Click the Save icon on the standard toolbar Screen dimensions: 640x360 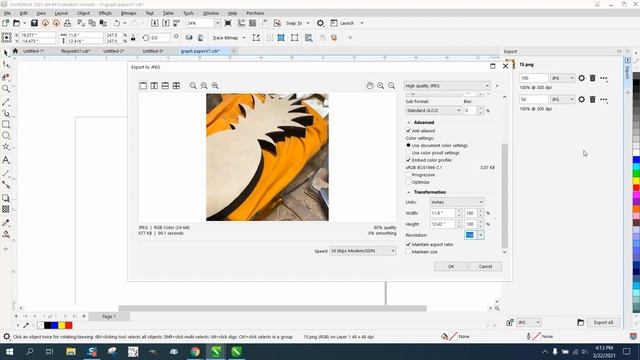tap(34, 23)
